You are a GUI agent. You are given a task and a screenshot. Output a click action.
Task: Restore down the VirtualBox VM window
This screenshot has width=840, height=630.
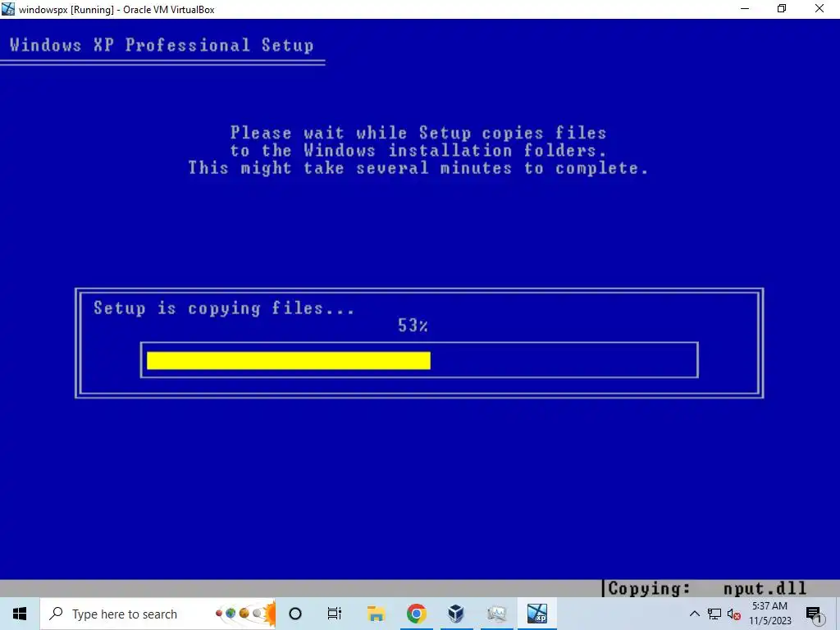tap(782, 8)
